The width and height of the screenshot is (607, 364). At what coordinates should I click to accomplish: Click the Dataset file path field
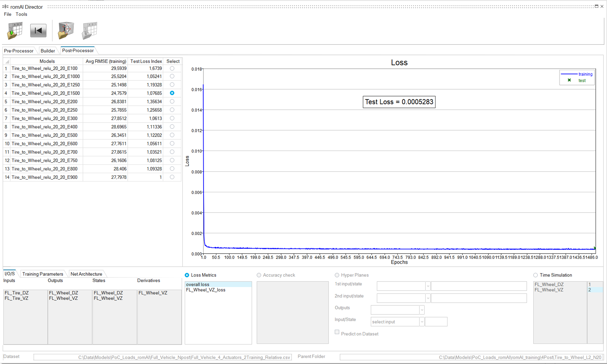pyautogui.click(x=162, y=357)
